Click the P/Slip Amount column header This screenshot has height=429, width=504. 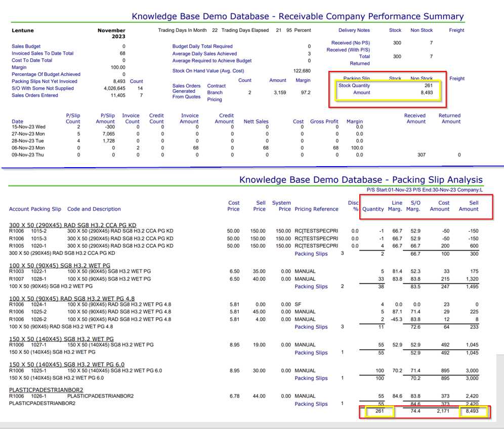pos(105,119)
